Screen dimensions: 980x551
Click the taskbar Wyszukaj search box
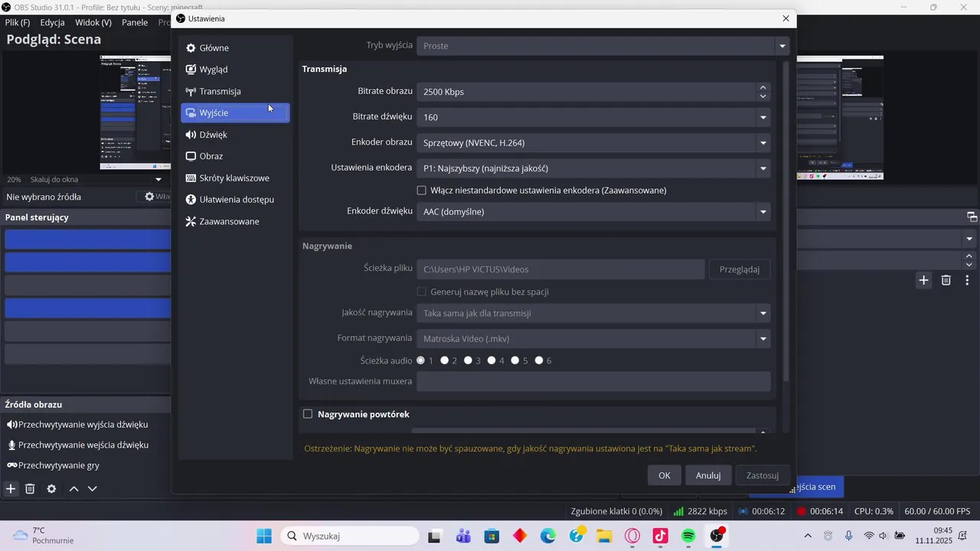point(349,536)
